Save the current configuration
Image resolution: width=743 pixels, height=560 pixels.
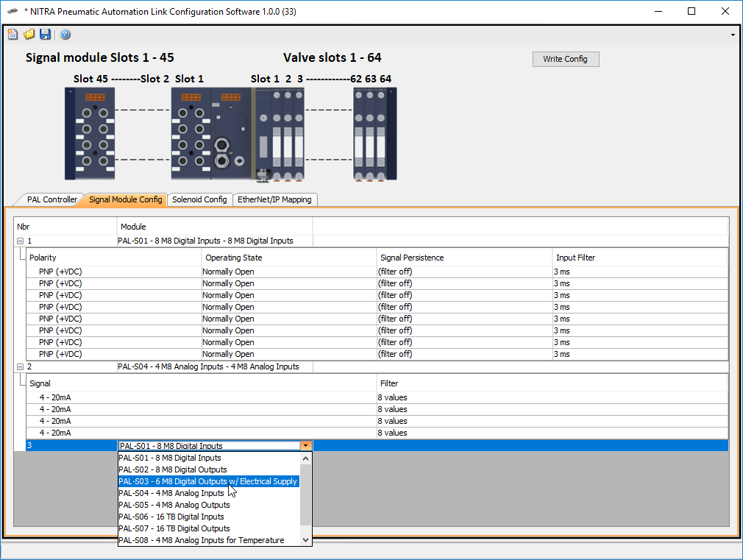[45, 34]
